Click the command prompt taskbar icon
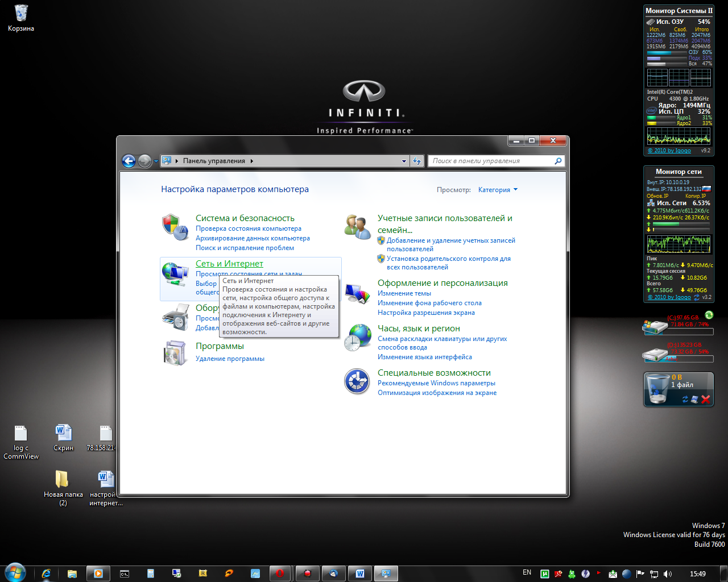728x582 pixels. pos(125,573)
